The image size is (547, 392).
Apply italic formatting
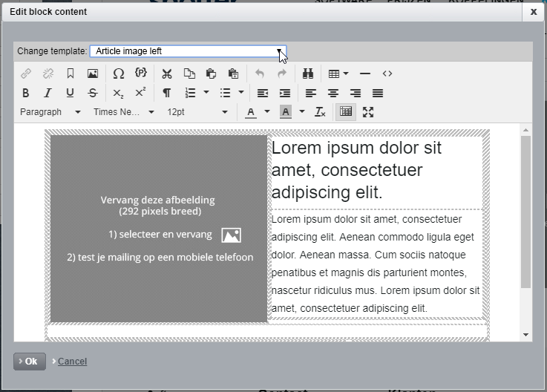48,93
